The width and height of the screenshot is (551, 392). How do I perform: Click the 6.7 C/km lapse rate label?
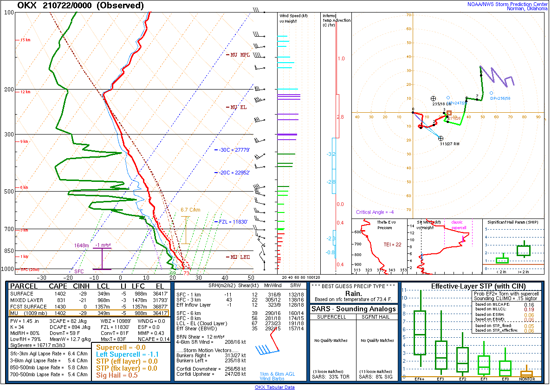coord(190,210)
